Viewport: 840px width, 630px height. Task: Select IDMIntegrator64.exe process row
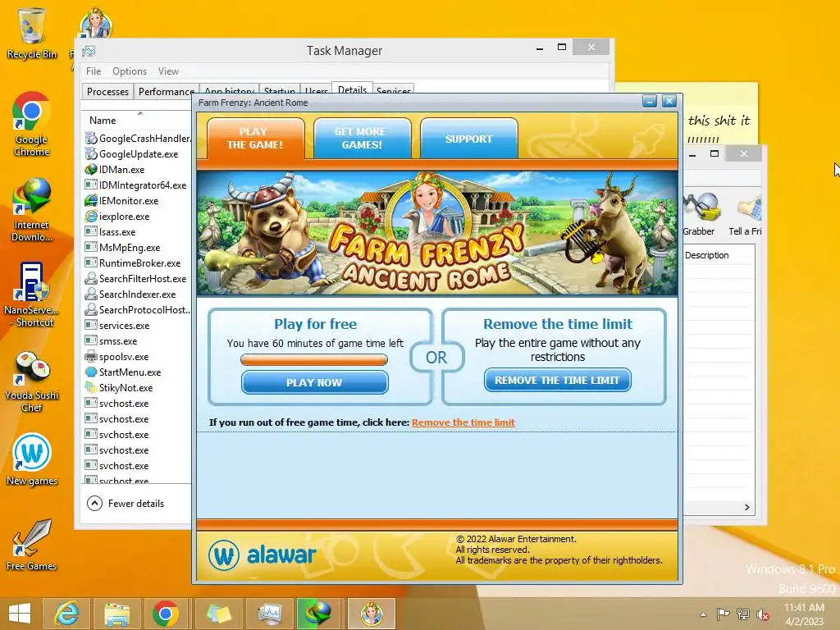coord(138,185)
